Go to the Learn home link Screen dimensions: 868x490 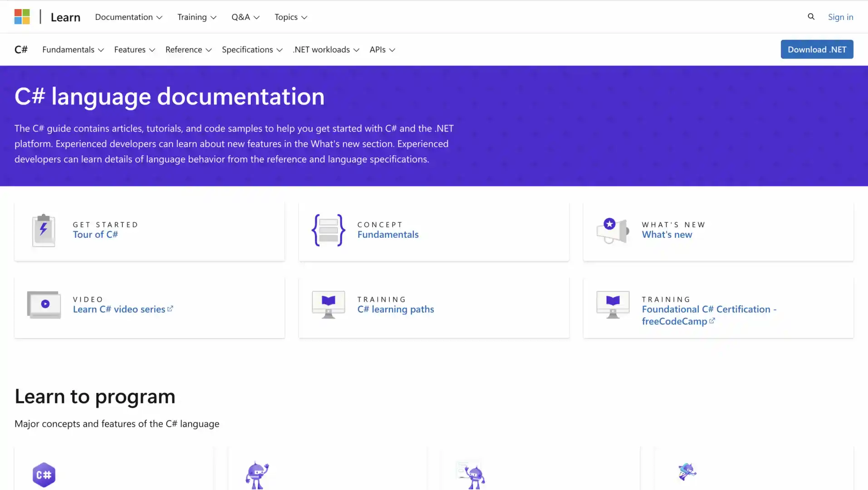65,17
